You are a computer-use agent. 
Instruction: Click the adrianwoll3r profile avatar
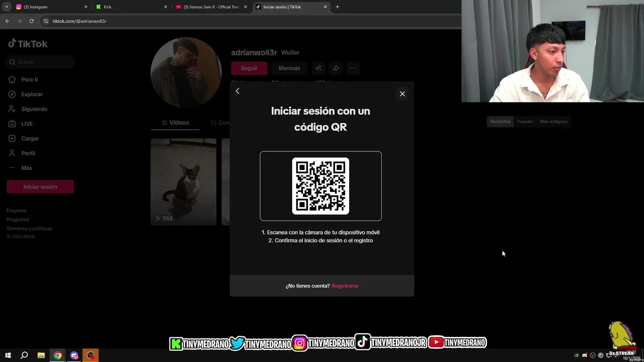pyautogui.click(x=186, y=72)
